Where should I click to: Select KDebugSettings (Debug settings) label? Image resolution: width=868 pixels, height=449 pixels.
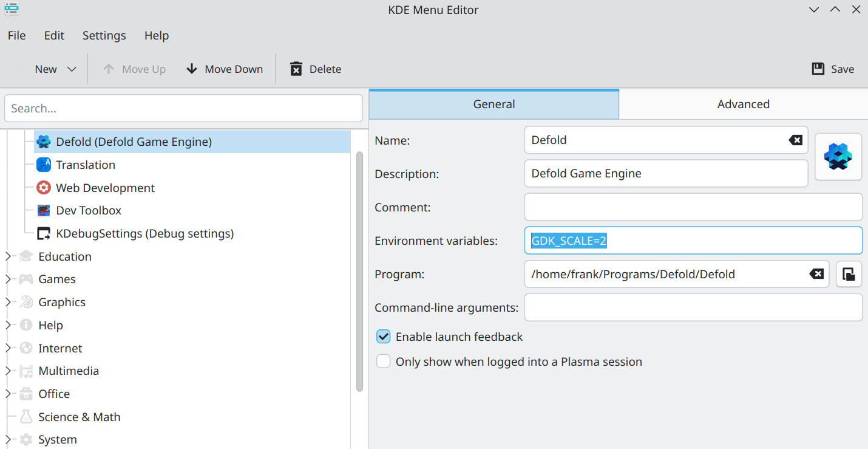[145, 233]
